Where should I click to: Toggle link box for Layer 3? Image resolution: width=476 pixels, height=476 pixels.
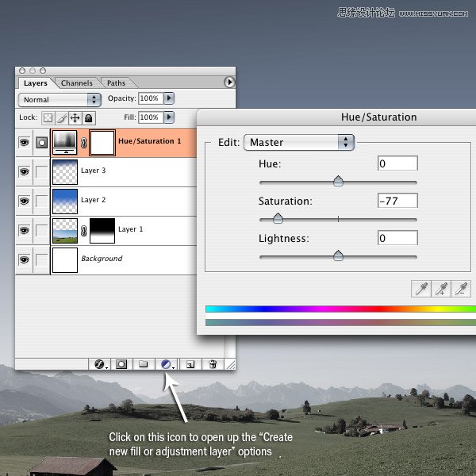pyautogui.click(x=41, y=171)
